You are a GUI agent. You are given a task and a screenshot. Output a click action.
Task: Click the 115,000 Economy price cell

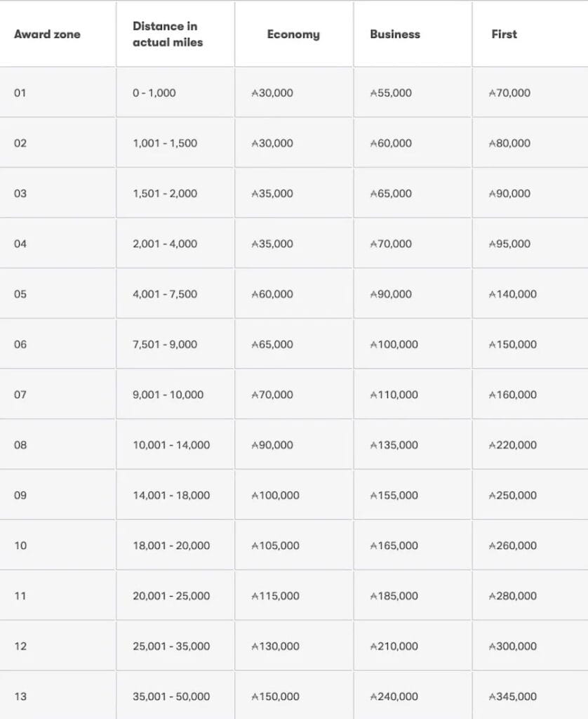(275, 596)
